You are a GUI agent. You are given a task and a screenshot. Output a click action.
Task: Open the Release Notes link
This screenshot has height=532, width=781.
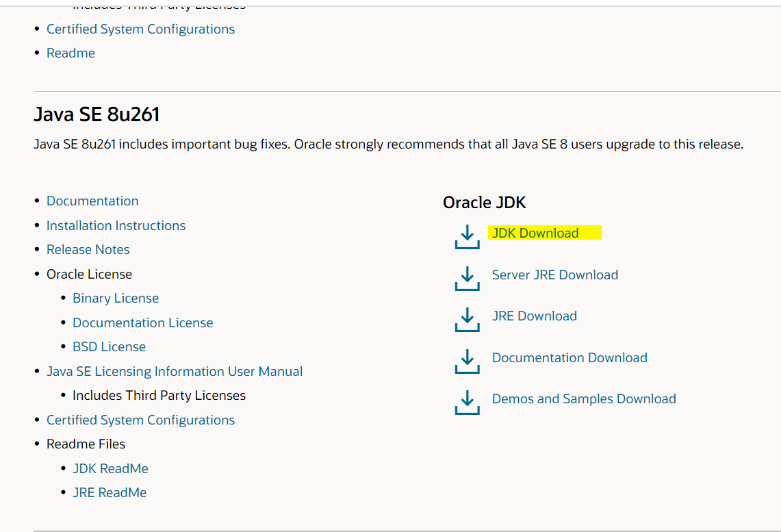pyautogui.click(x=88, y=249)
